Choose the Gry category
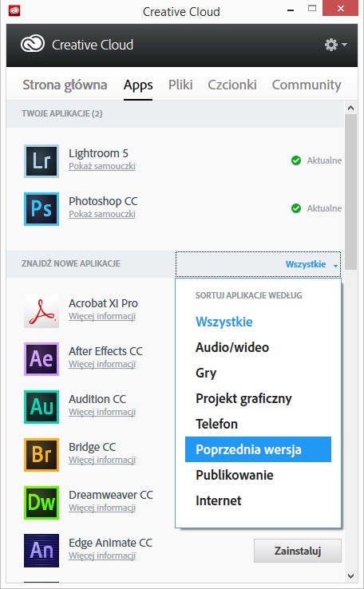Screen dimensions: 364x589 click(206, 373)
